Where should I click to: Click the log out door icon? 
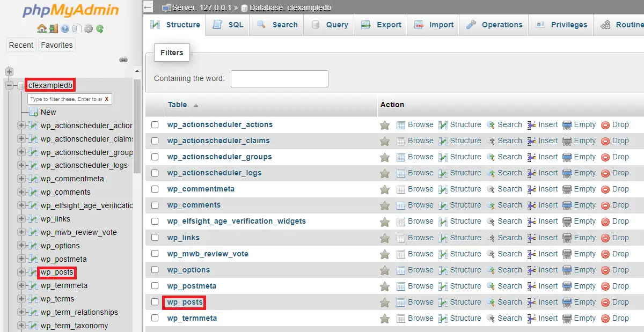click(53, 29)
